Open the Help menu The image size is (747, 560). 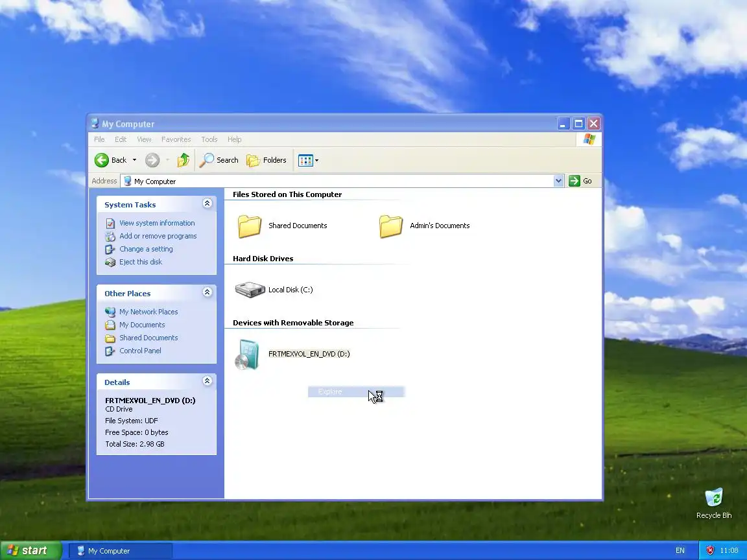tap(234, 139)
